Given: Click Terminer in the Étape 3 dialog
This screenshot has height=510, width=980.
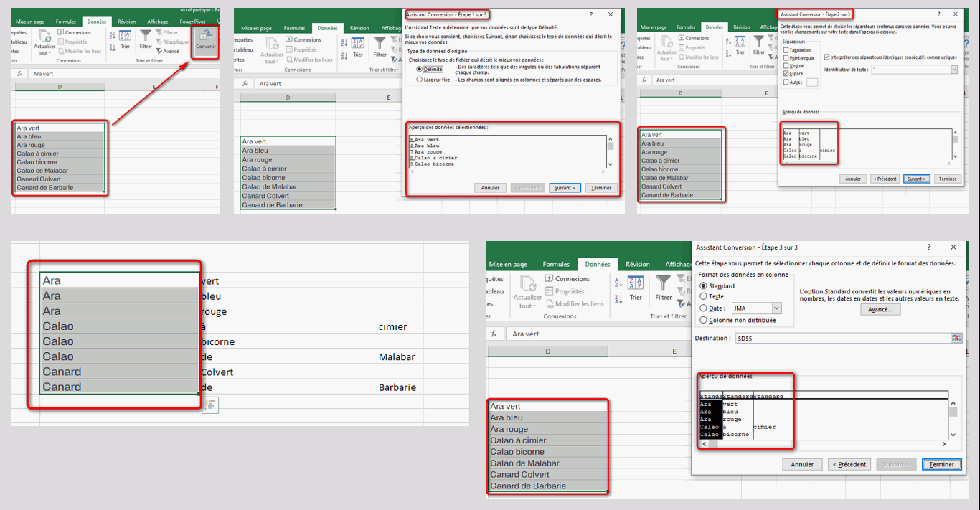Looking at the screenshot, I should (x=941, y=464).
